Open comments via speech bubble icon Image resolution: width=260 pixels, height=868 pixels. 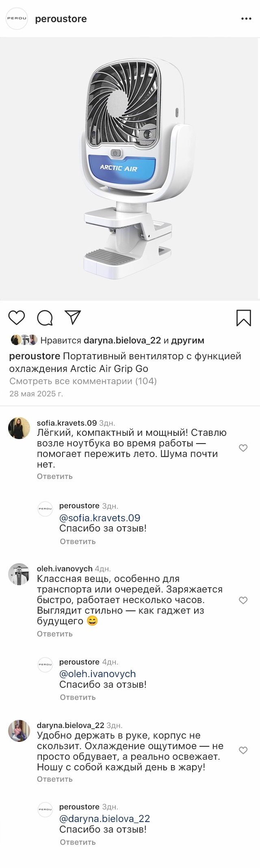click(x=45, y=318)
